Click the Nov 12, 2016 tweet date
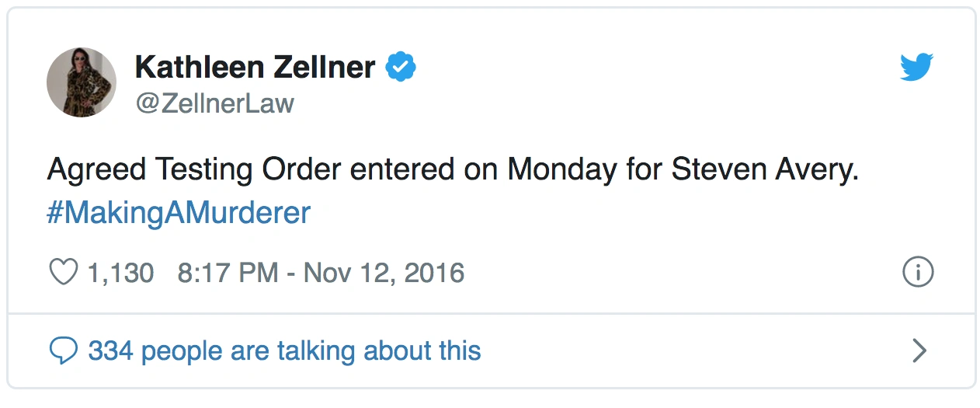The height and width of the screenshot is (408, 980). [384, 273]
